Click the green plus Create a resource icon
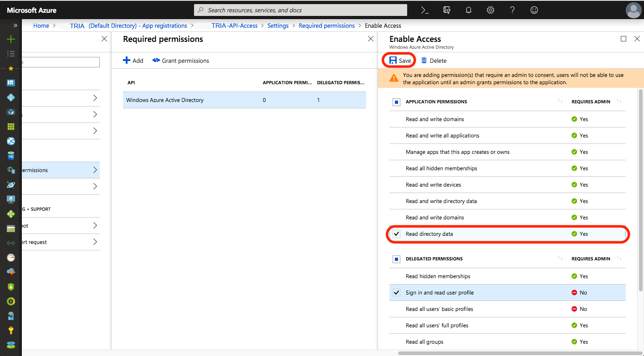Screen dimensions: 644x356 point(11,39)
